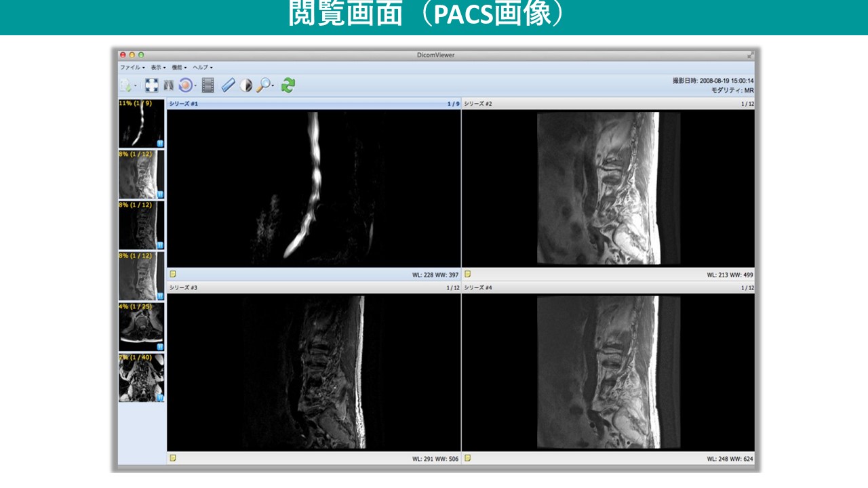Open the document export dropdown arrow

pos(136,86)
